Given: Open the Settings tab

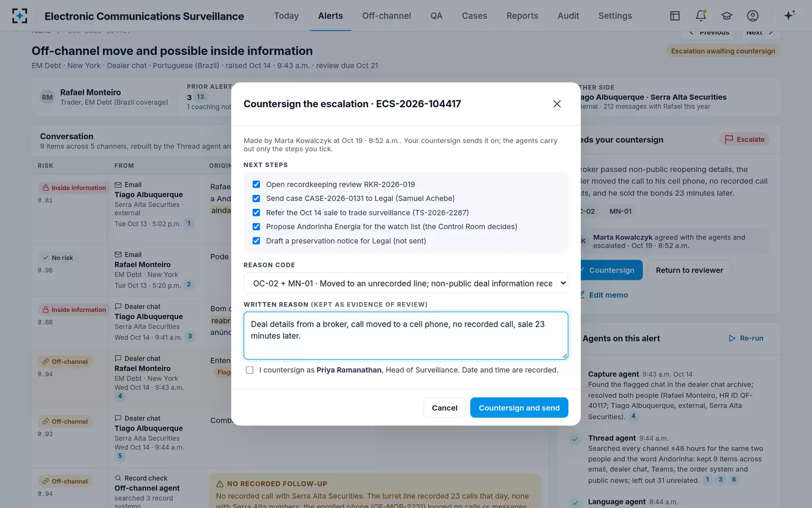Looking at the screenshot, I should click(x=615, y=16).
